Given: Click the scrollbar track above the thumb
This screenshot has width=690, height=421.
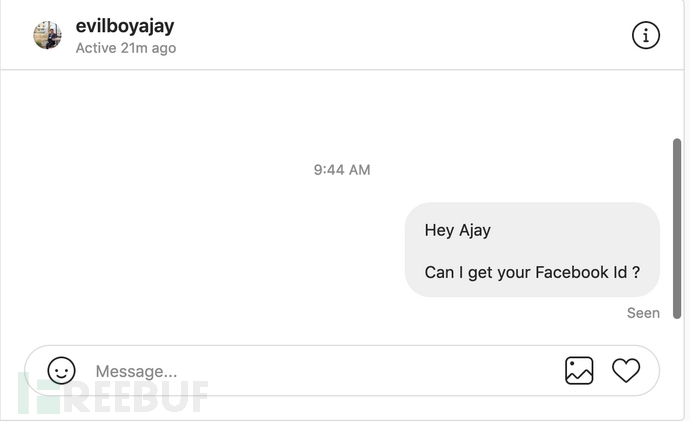Looking at the screenshot, I should click(x=677, y=106).
